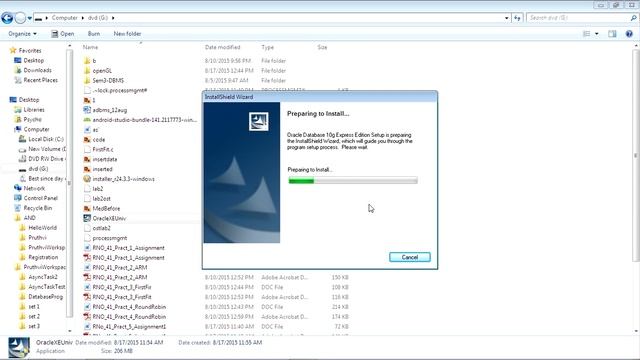Image resolution: width=640 pixels, height=360 pixels.
Task: Select RNo_41_Pract_5_Assignment1 file
Action: 129,327
